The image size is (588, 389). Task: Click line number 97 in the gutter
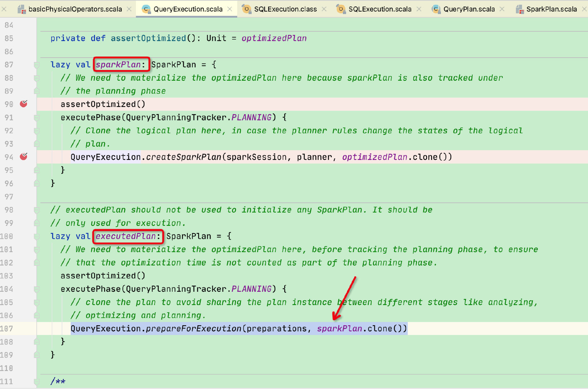click(9, 197)
